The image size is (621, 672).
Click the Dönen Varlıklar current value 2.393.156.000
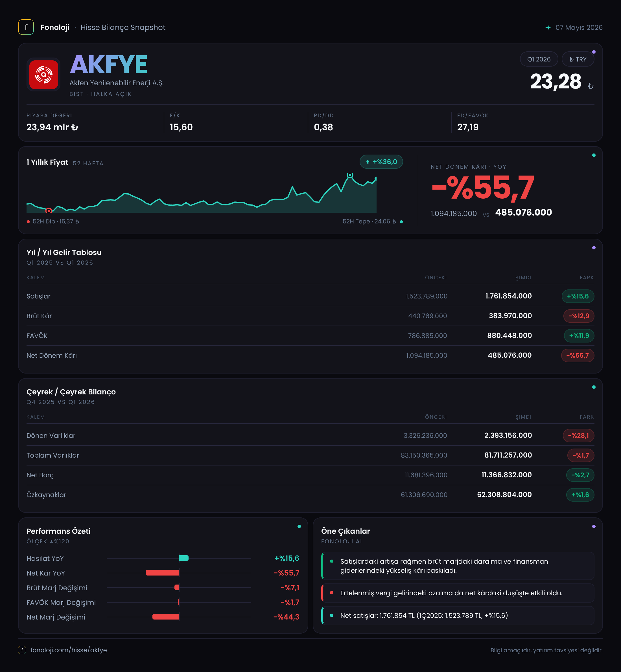508,436
